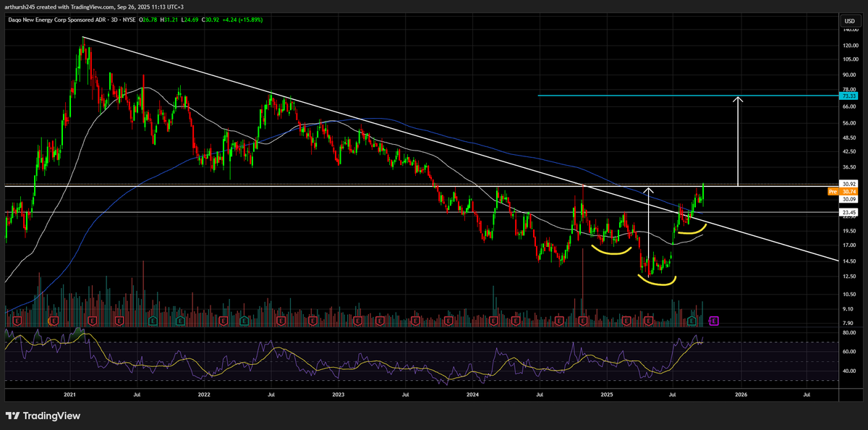868x430 pixels.
Task: Click the 42.50 price scale label
Action: 849,152
